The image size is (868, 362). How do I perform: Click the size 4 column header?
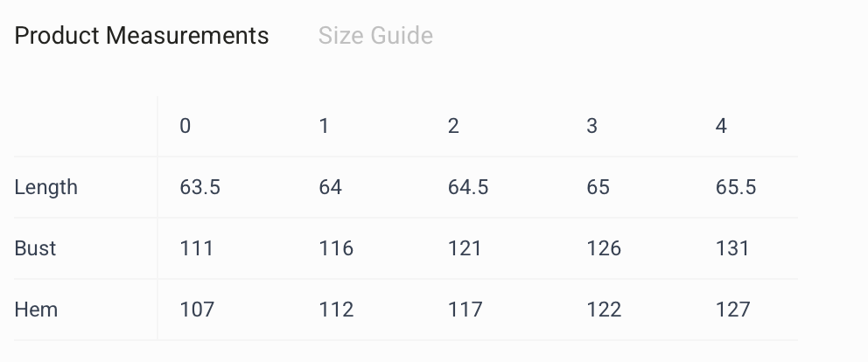721,126
